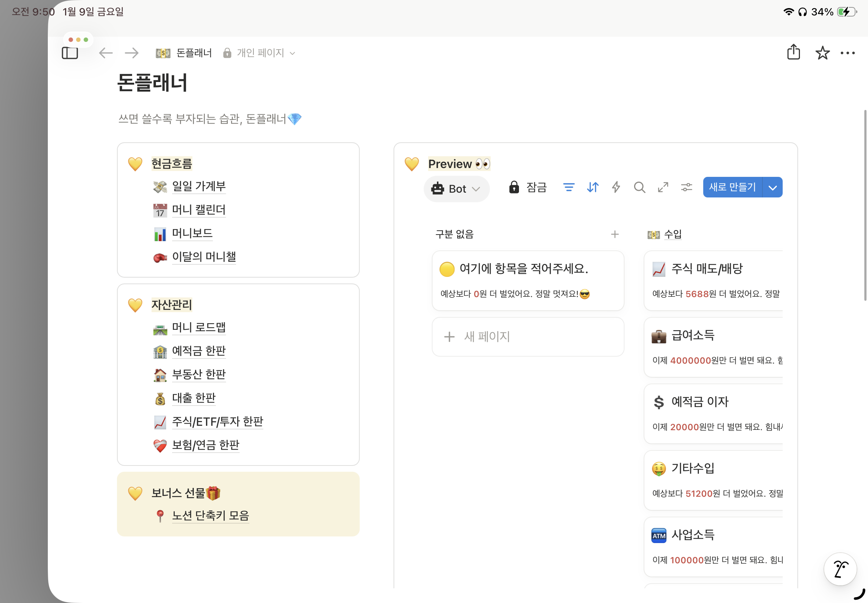Add a card to 구분 없음 column
This screenshot has width=868, height=603.
(615, 234)
